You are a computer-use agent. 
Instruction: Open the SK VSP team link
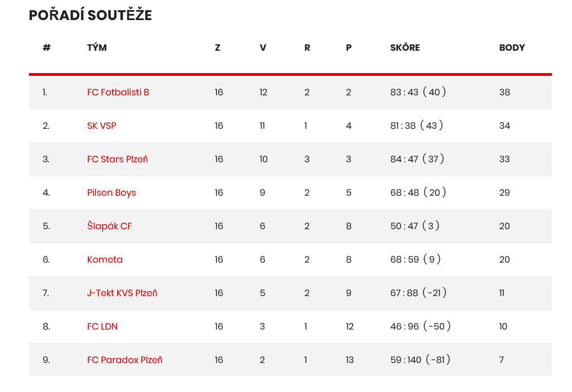102,126
